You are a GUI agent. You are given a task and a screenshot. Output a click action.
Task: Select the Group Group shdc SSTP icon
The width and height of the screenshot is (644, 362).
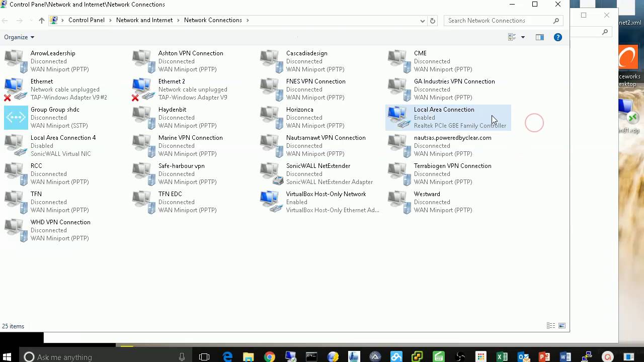[x=16, y=118]
